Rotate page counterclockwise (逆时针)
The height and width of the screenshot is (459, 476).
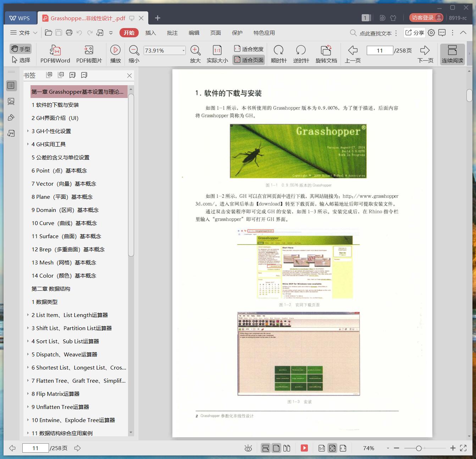301,54
